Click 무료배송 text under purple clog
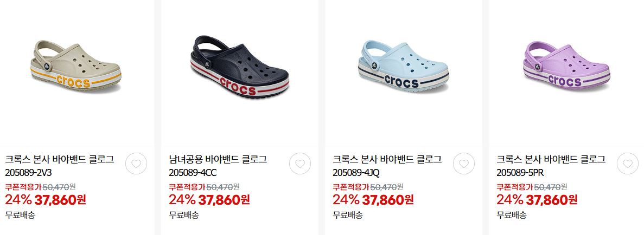644x235 pixels. coord(511,214)
